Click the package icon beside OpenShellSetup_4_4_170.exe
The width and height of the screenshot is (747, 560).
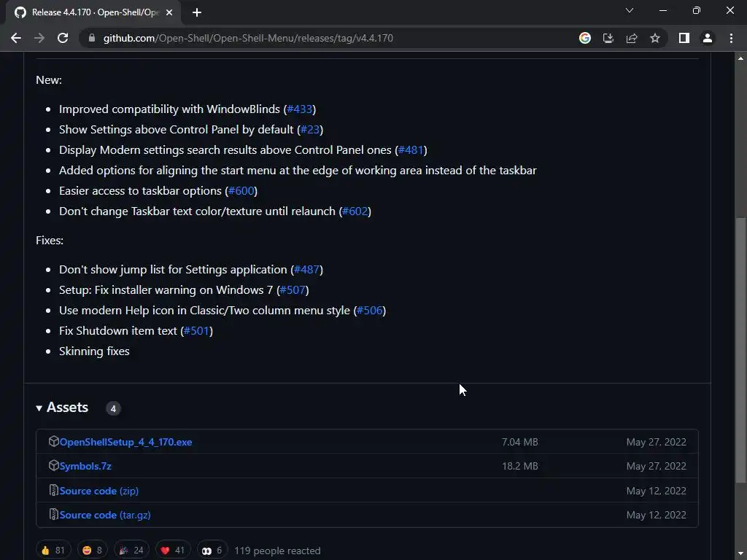point(53,441)
